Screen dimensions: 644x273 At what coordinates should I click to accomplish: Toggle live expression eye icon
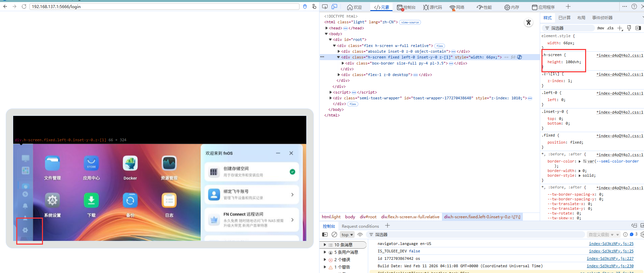[x=360, y=234]
